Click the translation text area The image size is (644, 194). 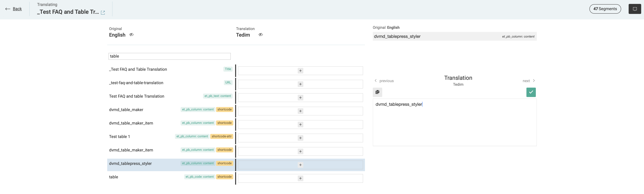click(454, 122)
